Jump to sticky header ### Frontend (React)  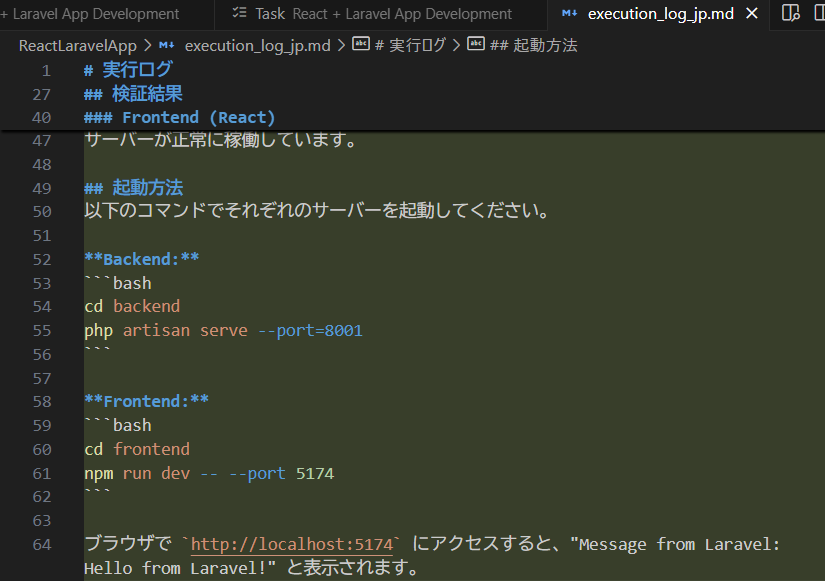coord(179,117)
